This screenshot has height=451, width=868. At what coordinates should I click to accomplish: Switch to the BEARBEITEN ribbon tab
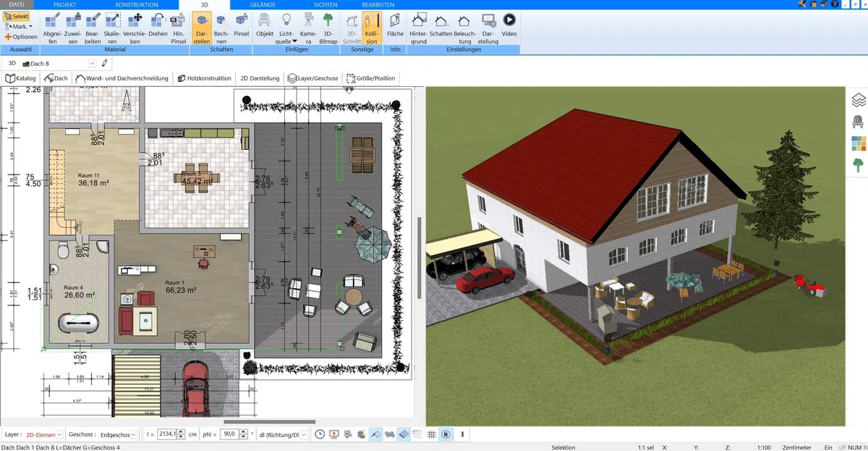coord(378,4)
